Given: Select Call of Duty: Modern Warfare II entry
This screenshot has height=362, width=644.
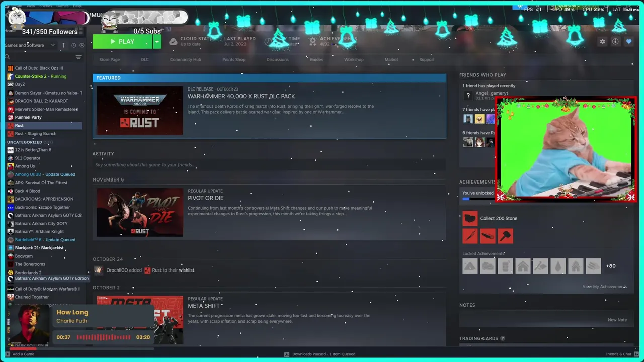Looking at the screenshot, I should [x=47, y=289].
